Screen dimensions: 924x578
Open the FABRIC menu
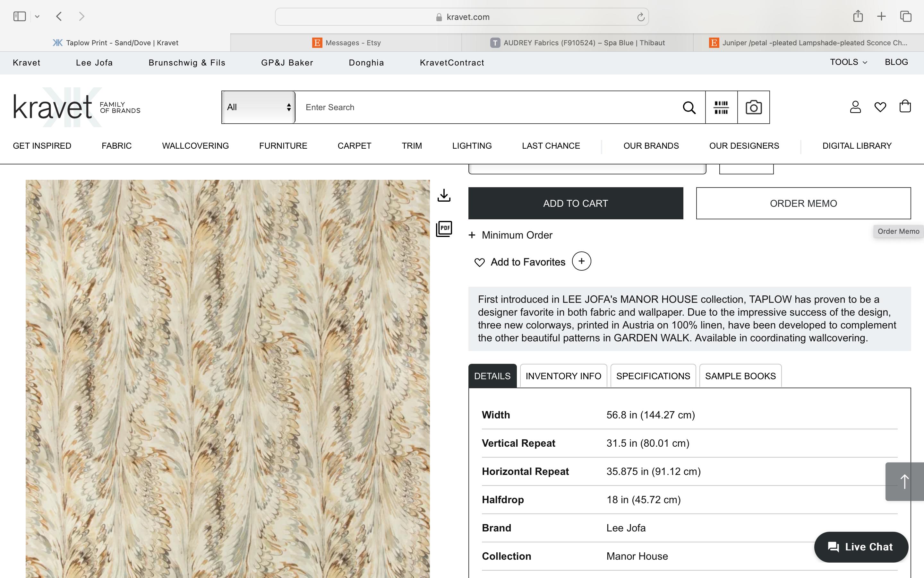(x=116, y=146)
